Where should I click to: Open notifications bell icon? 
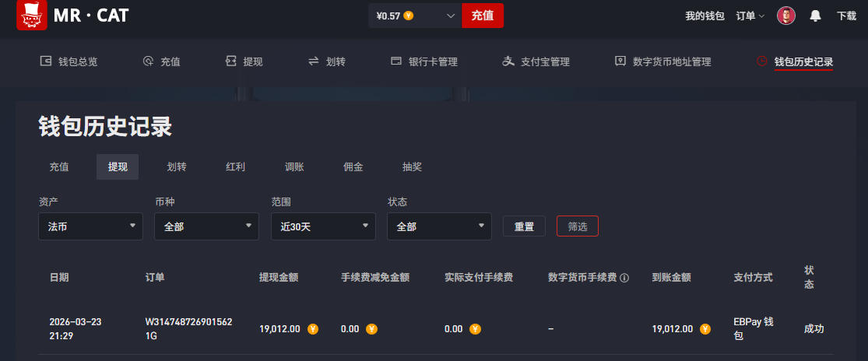tap(815, 16)
